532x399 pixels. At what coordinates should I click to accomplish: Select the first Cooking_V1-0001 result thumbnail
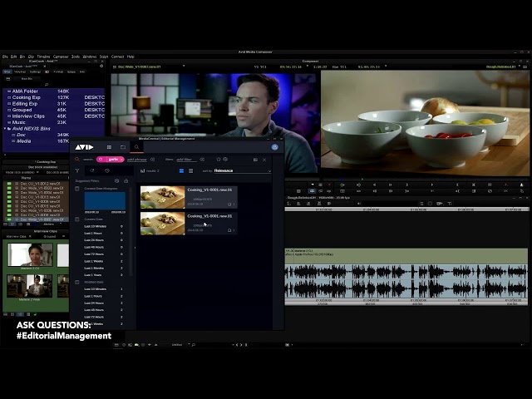coord(163,197)
